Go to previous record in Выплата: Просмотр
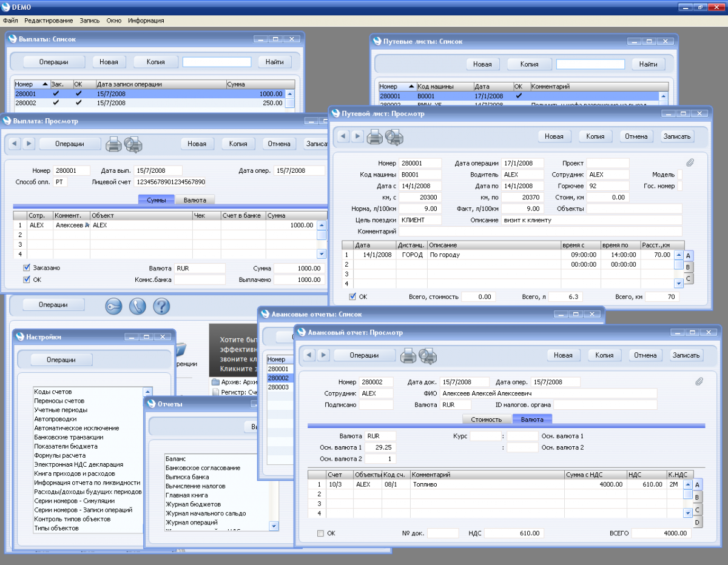 pyautogui.click(x=14, y=144)
